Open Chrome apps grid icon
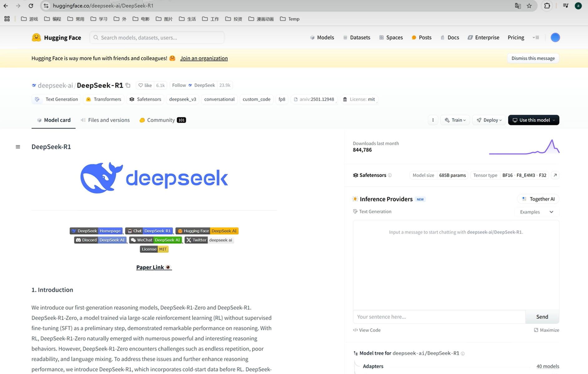Viewport: 588px width, 374px height. pos(7,19)
